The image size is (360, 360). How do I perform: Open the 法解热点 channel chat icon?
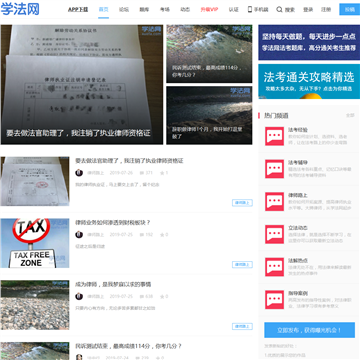click(x=274, y=267)
